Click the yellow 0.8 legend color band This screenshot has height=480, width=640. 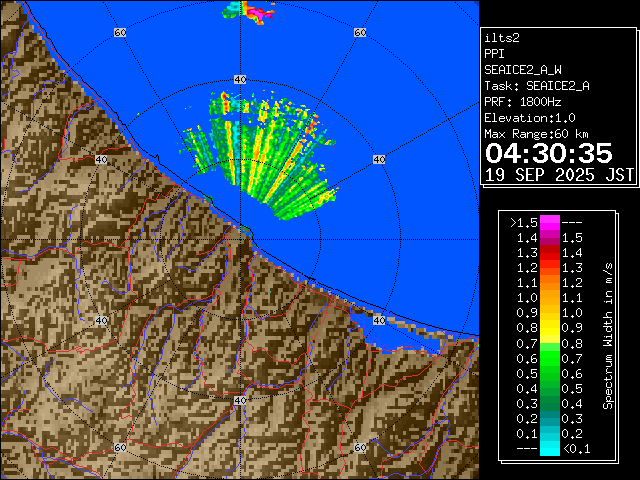point(549,328)
